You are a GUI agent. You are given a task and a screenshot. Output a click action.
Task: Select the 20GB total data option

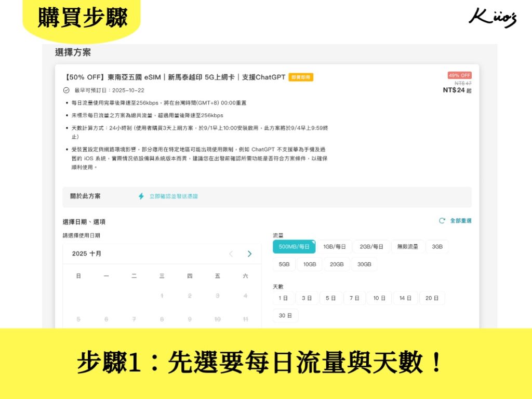click(337, 264)
